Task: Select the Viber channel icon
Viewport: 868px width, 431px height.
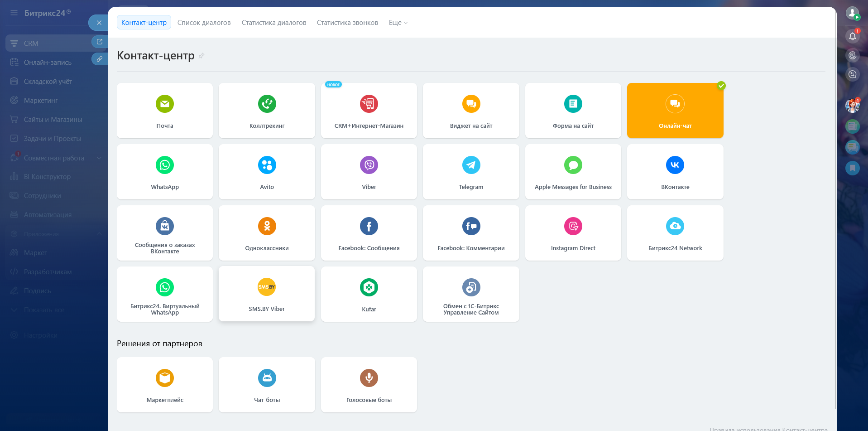Action: [369, 165]
